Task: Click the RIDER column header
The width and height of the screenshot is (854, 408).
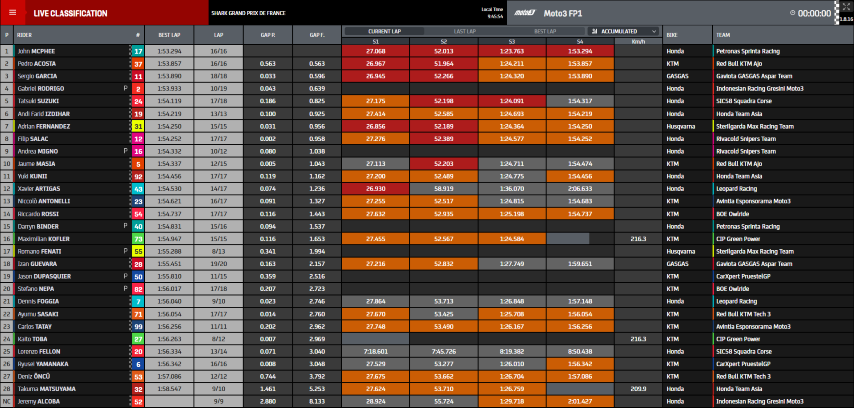Action: tap(78, 35)
